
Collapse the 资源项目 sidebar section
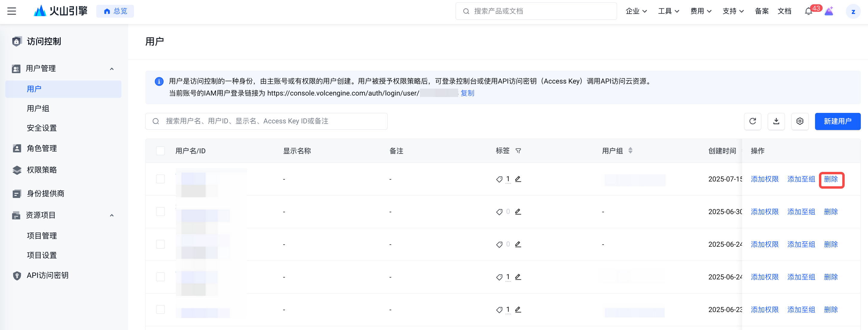pyautogui.click(x=112, y=215)
